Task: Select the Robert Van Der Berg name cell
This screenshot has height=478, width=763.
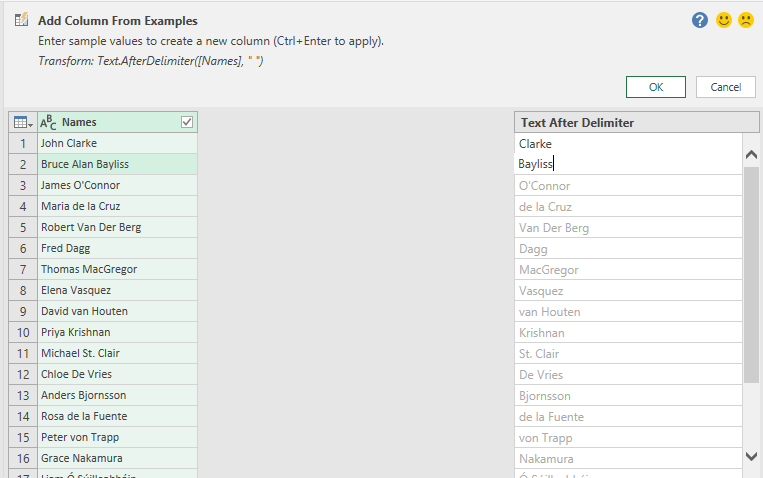Action: (x=117, y=227)
